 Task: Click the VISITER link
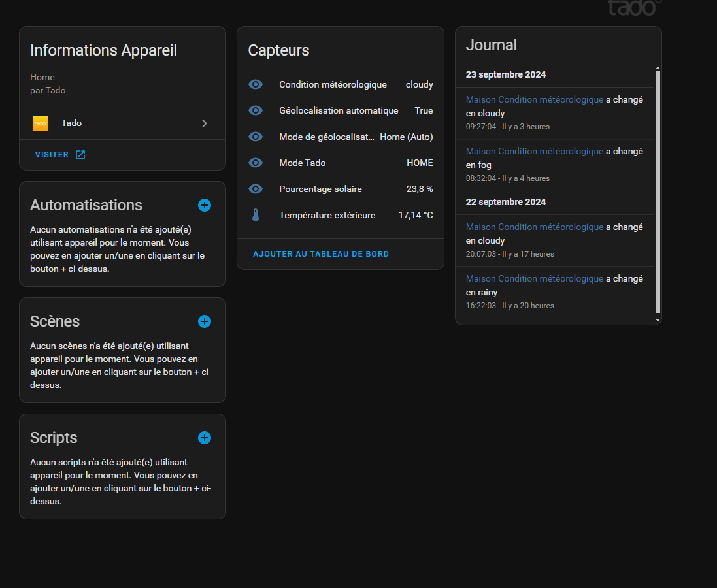tap(52, 155)
